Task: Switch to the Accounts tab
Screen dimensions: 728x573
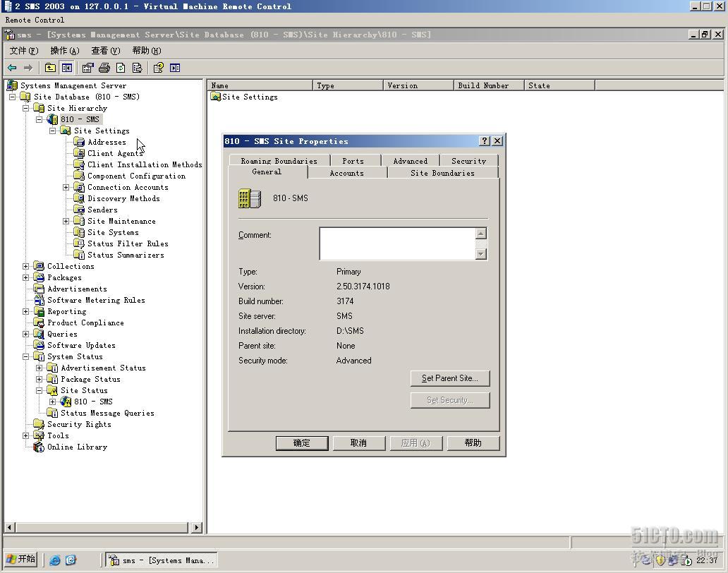Action: tap(347, 173)
